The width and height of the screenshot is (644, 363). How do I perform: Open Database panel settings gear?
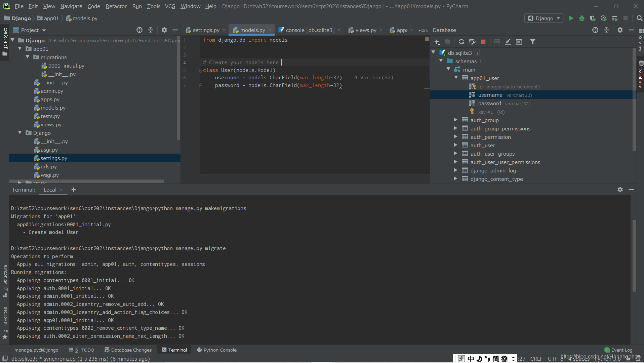(x=620, y=30)
